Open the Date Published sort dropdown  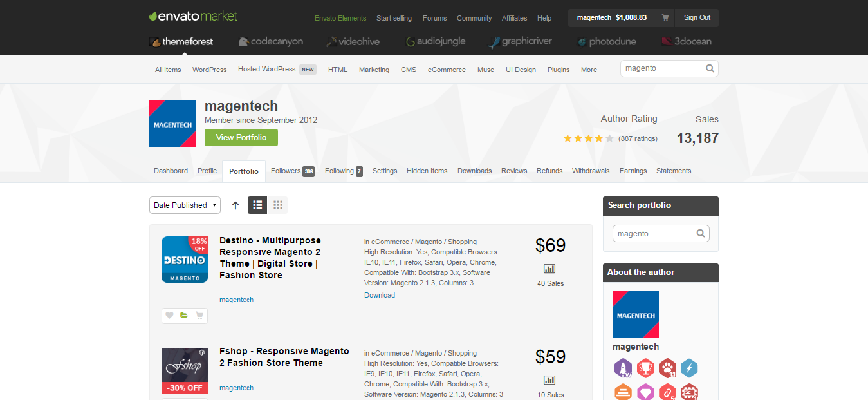pyautogui.click(x=185, y=205)
